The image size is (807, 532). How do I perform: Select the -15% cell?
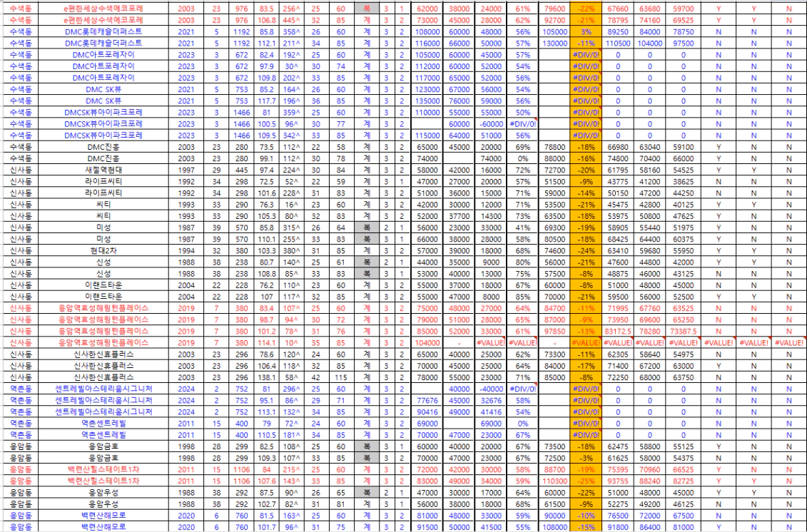[586, 528]
